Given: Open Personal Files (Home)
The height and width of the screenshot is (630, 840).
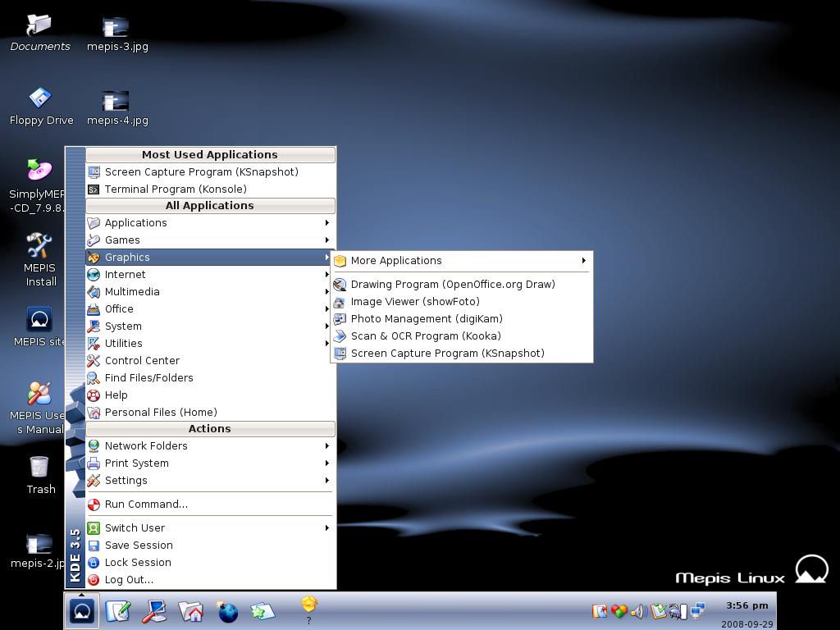Looking at the screenshot, I should point(211,412).
